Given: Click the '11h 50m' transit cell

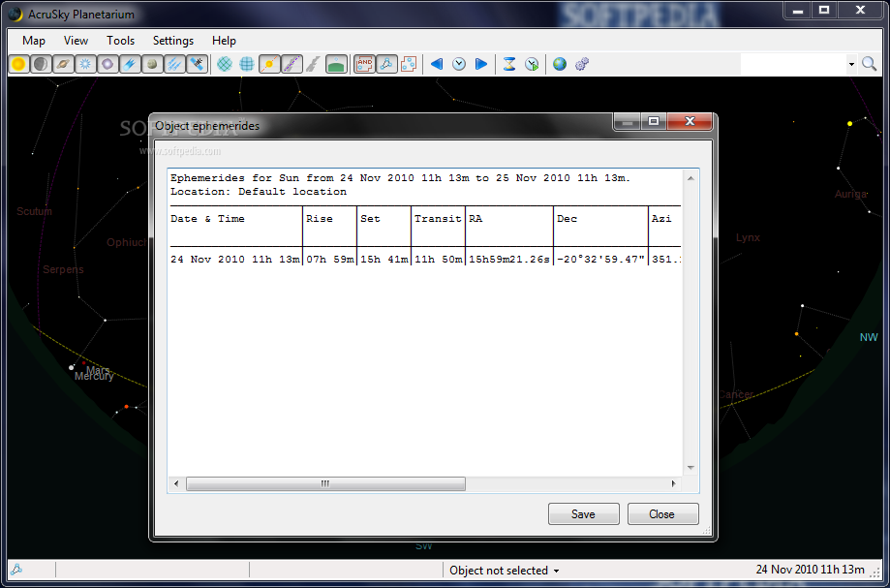Looking at the screenshot, I should point(438,260).
